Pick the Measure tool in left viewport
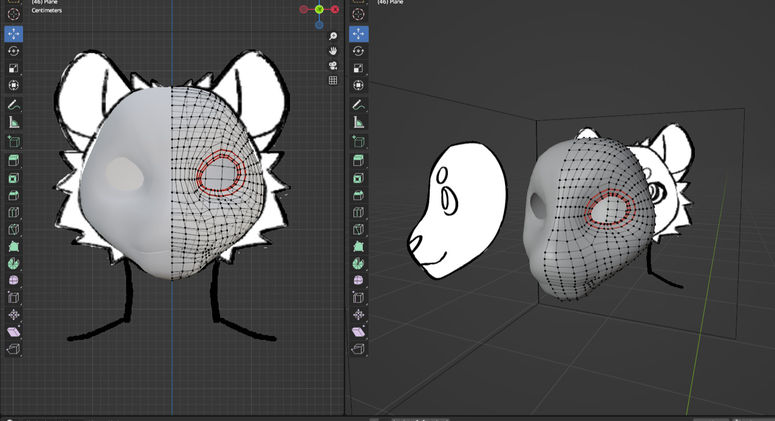 (x=13, y=122)
